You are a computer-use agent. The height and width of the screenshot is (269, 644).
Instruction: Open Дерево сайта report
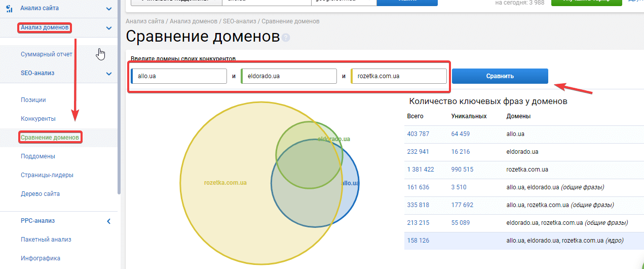click(40, 194)
